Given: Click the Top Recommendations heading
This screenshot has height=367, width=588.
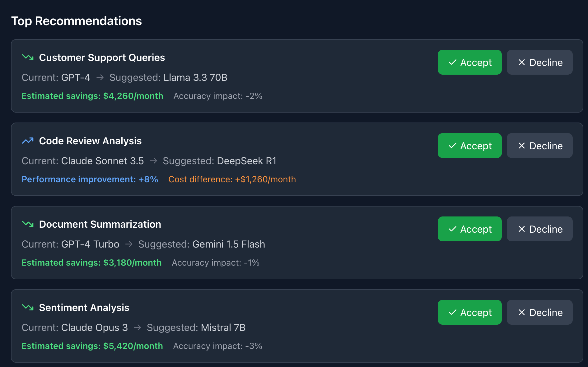Looking at the screenshot, I should click(77, 21).
